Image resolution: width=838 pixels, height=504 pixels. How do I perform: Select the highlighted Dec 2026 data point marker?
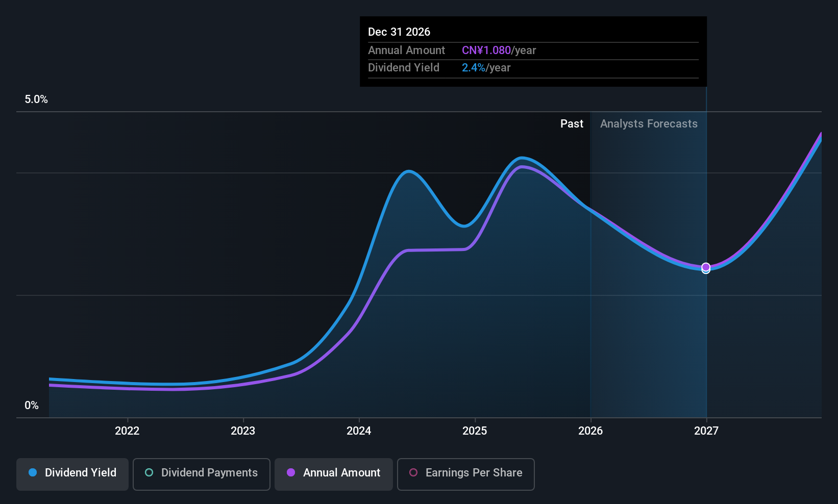705,267
